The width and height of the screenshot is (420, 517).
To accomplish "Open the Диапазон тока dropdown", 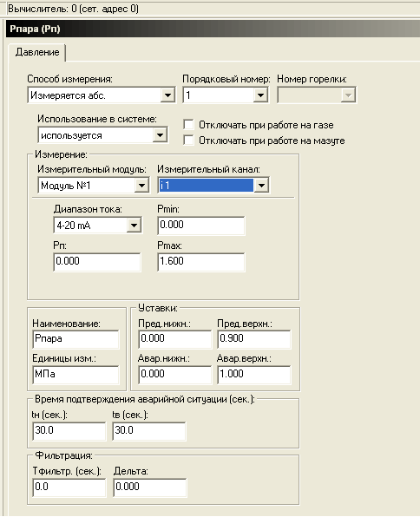I will 134,226.
